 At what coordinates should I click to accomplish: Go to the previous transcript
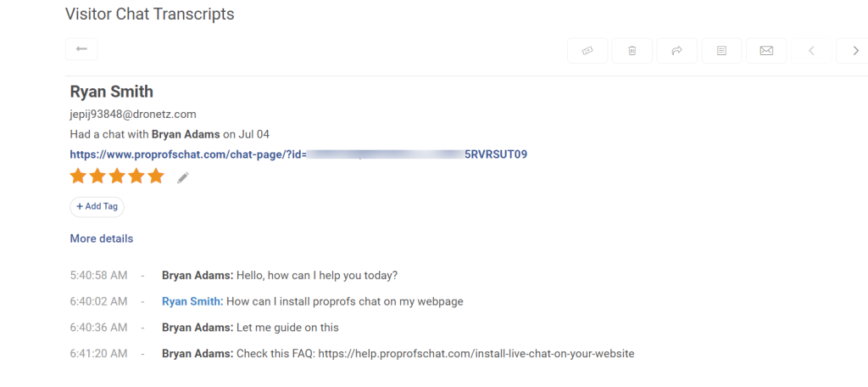[x=811, y=51]
